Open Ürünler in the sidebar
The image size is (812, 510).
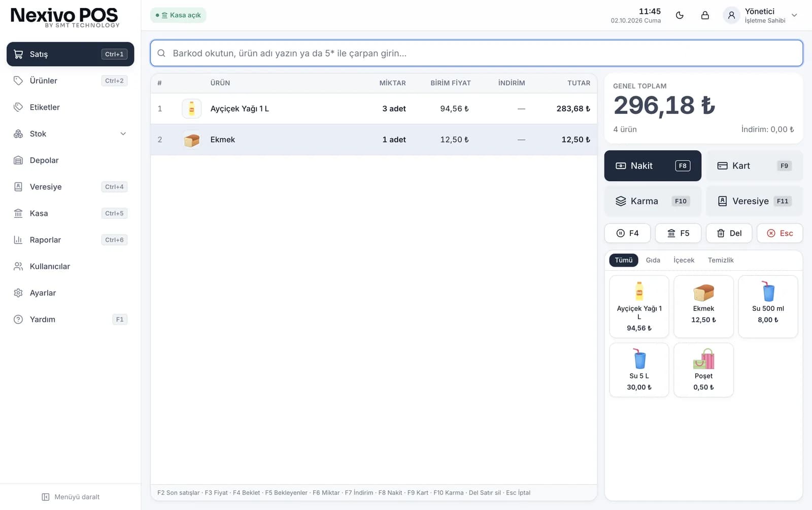click(71, 81)
